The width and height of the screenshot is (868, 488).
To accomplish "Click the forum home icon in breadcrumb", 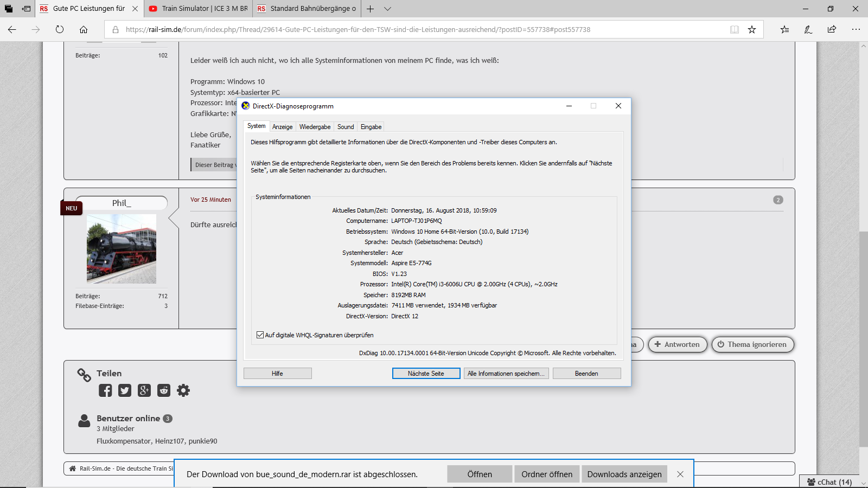I will [x=73, y=468].
